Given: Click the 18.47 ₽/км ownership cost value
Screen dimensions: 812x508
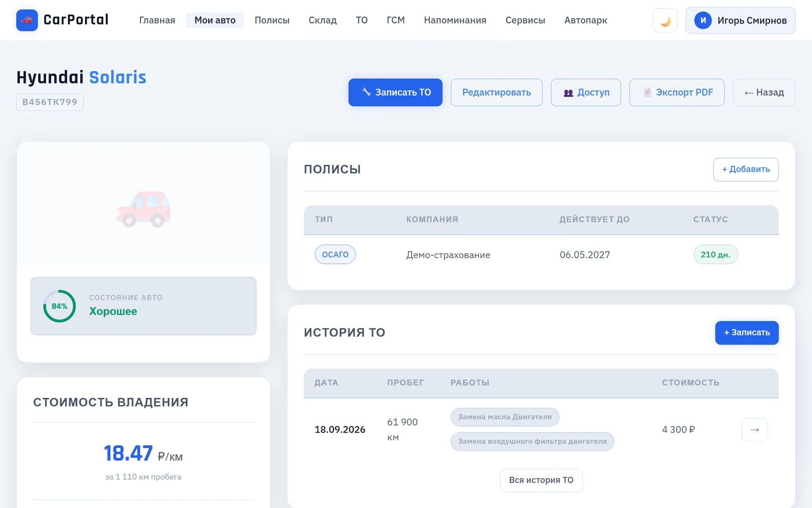Looking at the screenshot, I should 143,453.
